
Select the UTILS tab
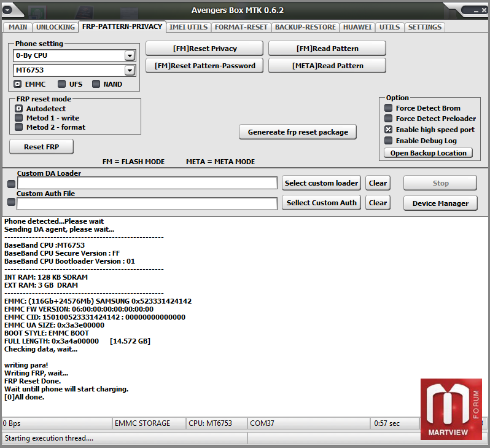pos(389,27)
